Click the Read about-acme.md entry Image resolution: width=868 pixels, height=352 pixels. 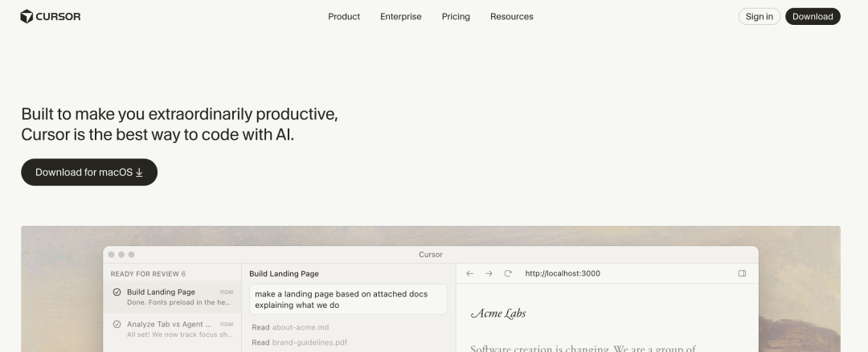[290, 328]
